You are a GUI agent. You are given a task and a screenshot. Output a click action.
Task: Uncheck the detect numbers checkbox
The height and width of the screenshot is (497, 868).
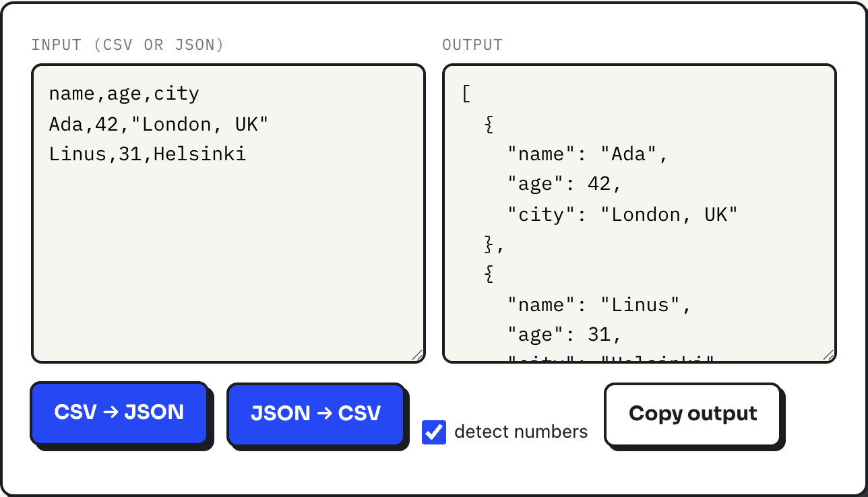click(x=434, y=432)
